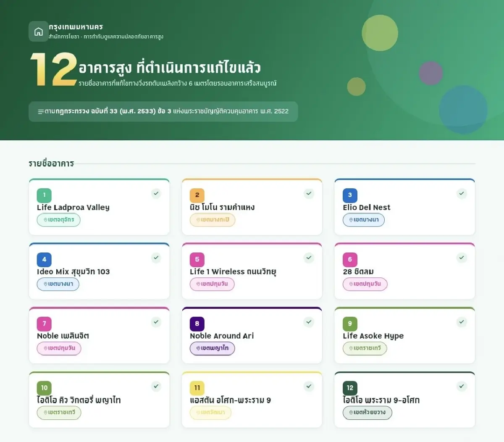Click the Life Asoke Hype building name
The width and height of the screenshot is (504, 442).
(x=373, y=336)
